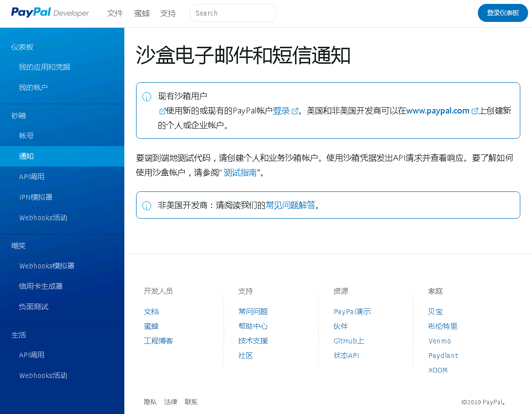532x414 pixels.
Task: Click info icon in 非美国开发商 notice
Action: pos(147,206)
